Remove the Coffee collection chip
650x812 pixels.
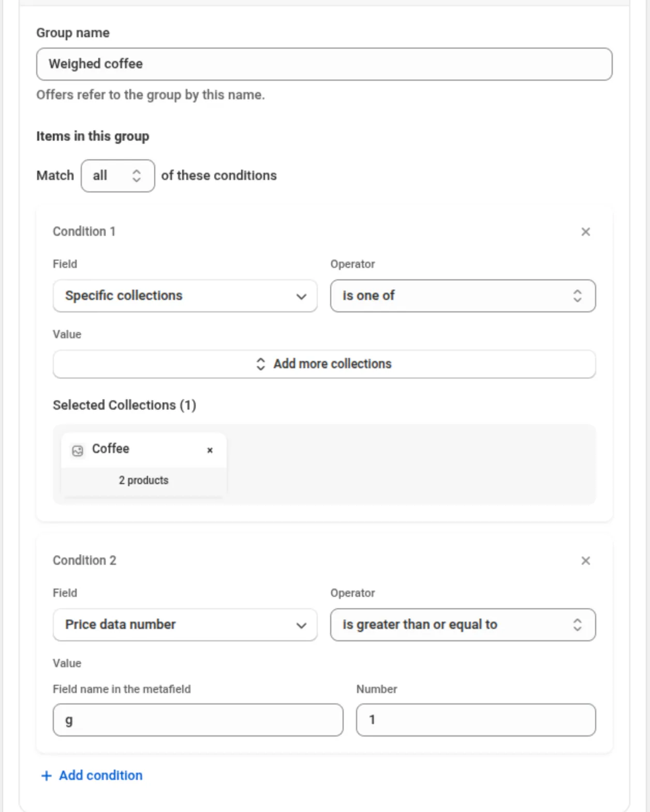click(x=210, y=450)
